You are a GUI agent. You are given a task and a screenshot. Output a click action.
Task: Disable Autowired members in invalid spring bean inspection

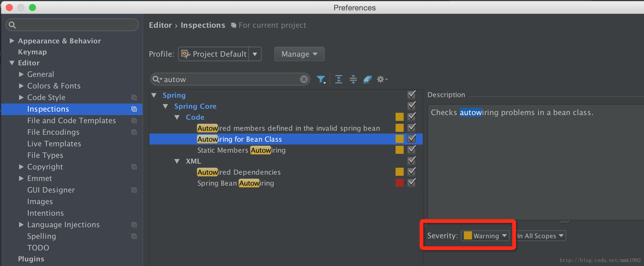[411, 128]
